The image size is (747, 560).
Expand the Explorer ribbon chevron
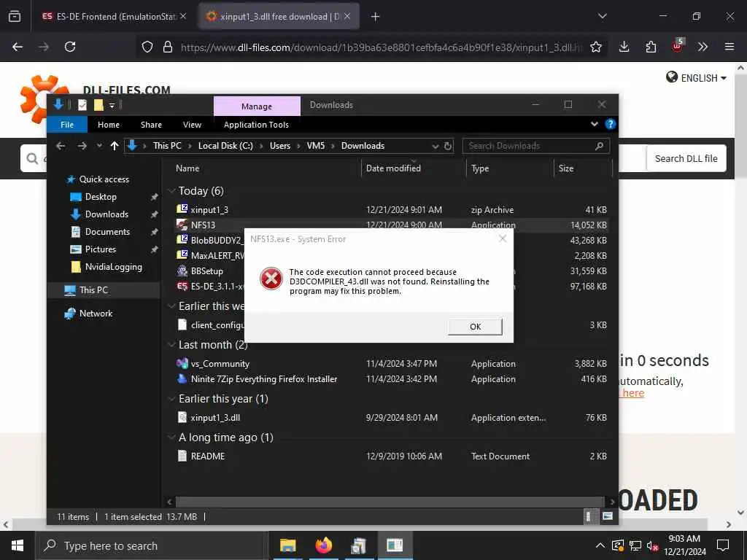click(594, 124)
